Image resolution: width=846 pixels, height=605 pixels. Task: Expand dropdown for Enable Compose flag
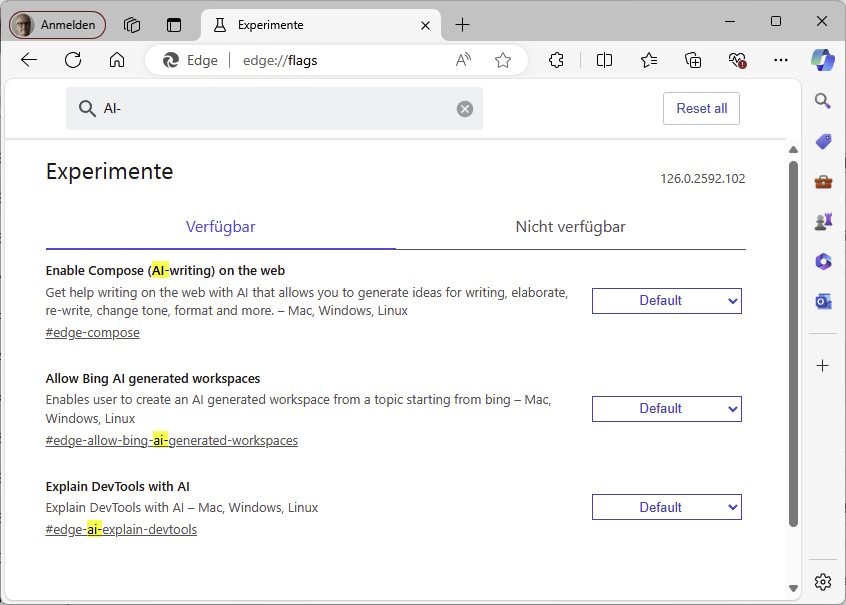[666, 300]
